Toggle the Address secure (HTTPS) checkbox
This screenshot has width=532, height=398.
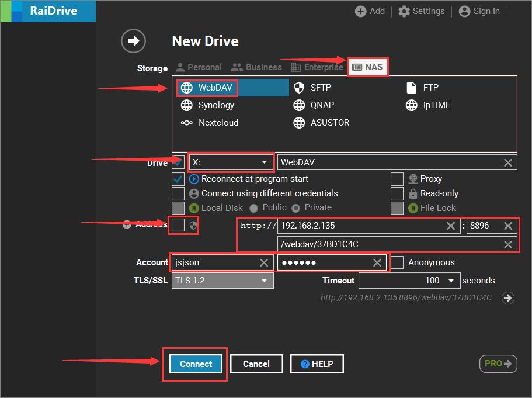coord(178,225)
